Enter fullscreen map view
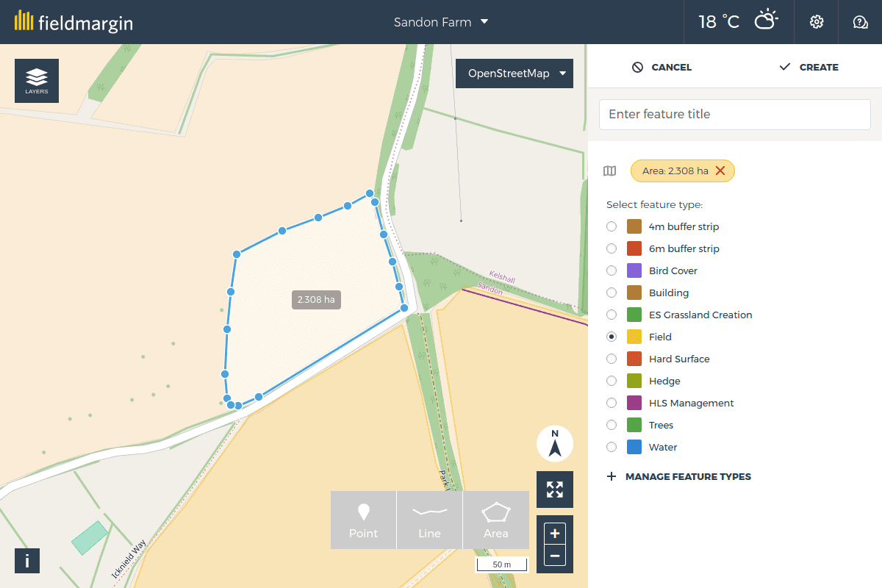Image resolution: width=882 pixels, height=588 pixels. coord(554,490)
